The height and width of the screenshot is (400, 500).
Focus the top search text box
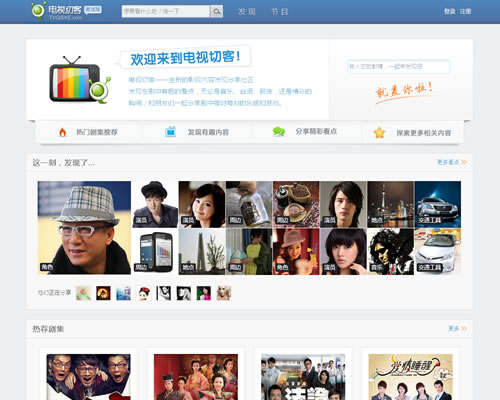pyautogui.click(x=166, y=12)
